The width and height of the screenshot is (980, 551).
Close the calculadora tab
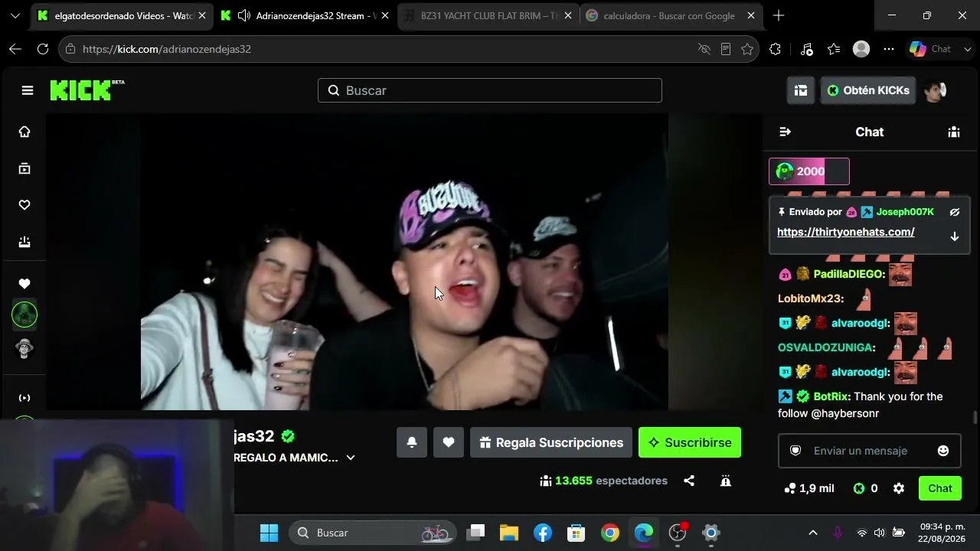pyautogui.click(x=751, y=15)
